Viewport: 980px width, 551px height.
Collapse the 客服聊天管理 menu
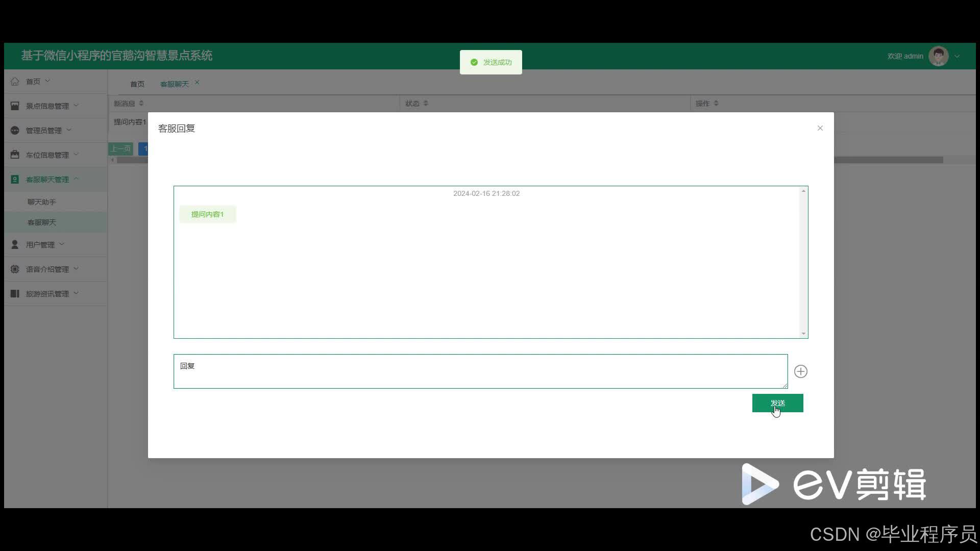(x=76, y=179)
